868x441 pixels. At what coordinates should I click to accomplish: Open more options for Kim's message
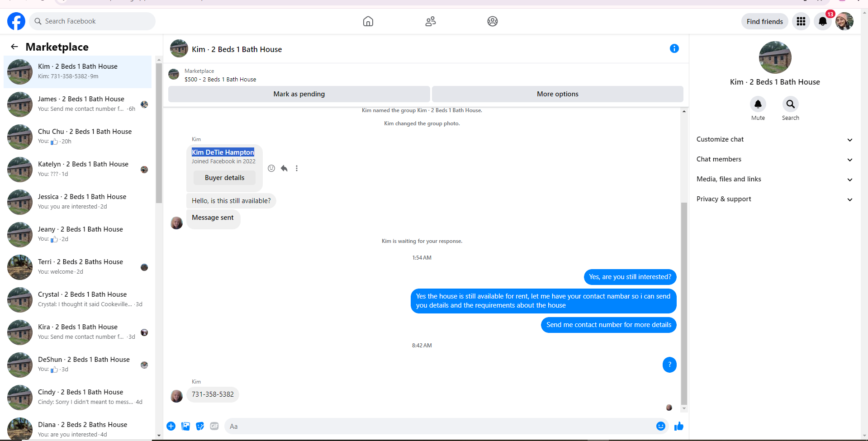click(x=297, y=168)
